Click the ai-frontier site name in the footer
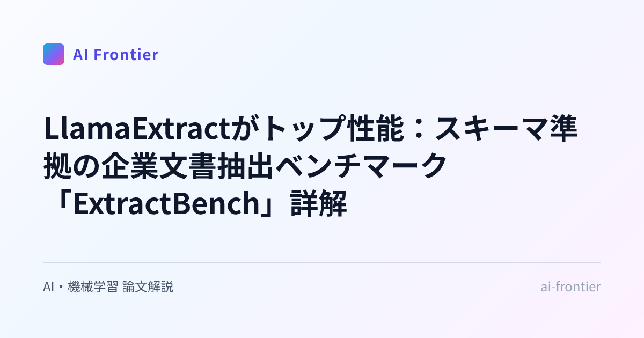 coord(570,287)
